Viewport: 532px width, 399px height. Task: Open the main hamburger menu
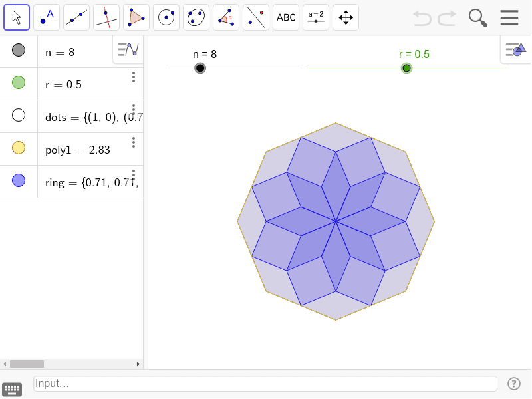click(509, 18)
